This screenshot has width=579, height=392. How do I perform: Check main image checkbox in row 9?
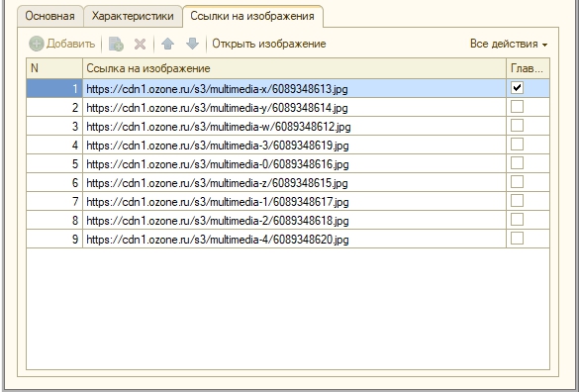coord(517,239)
